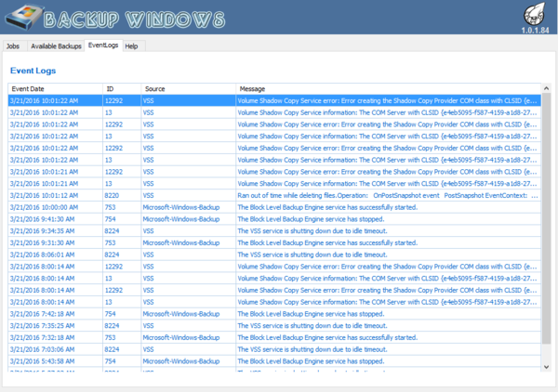Open the Available Backups tab
The image size is (558, 392).
[56, 46]
